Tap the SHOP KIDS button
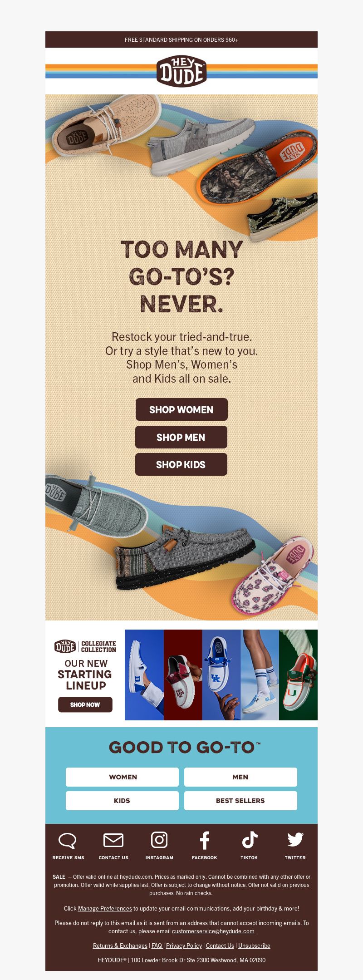The height and width of the screenshot is (980, 363). pyautogui.click(x=181, y=464)
